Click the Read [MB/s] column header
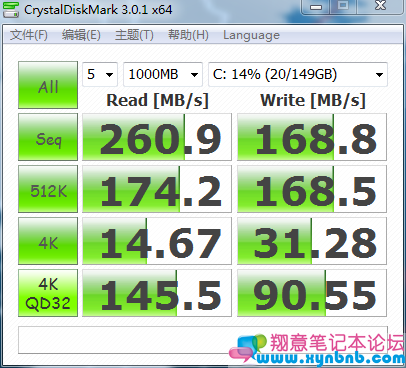This screenshot has width=406, height=368. [157, 100]
